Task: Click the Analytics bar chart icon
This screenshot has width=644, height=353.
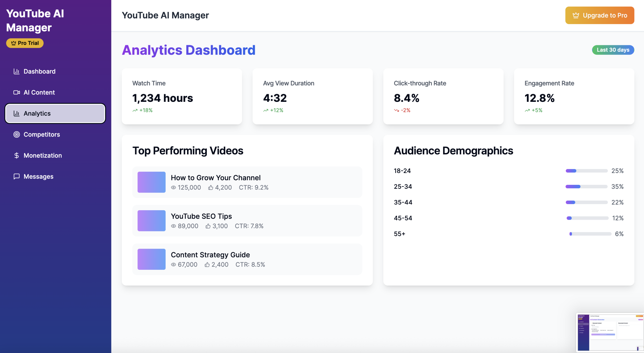Action: click(x=17, y=113)
